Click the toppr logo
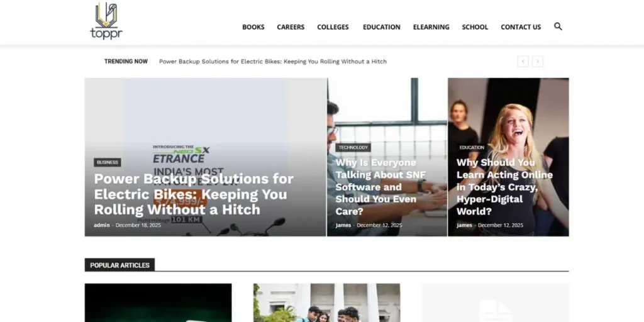The width and height of the screenshot is (644, 322). click(106, 21)
